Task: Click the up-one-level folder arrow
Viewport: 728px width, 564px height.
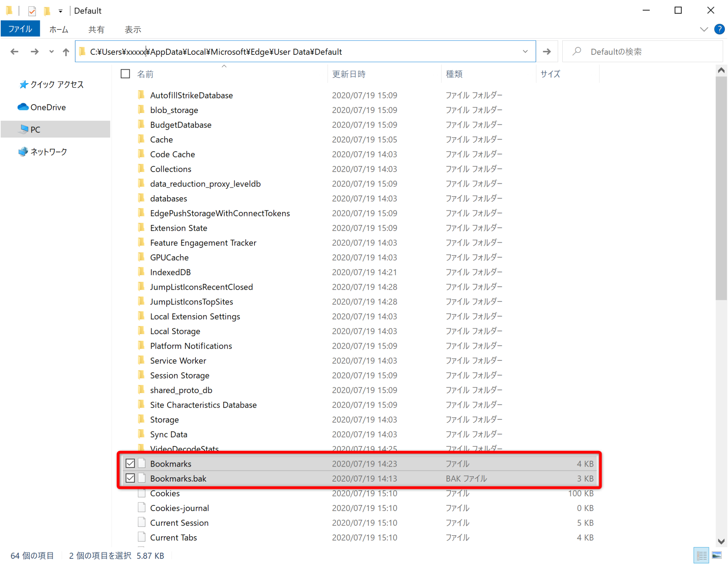Action: pyautogui.click(x=66, y=51)
